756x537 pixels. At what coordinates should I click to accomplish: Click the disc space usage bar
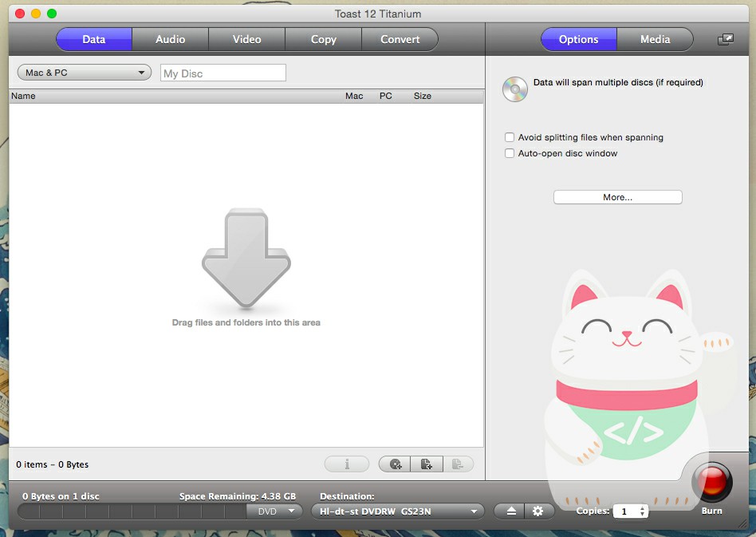[132, 511]
